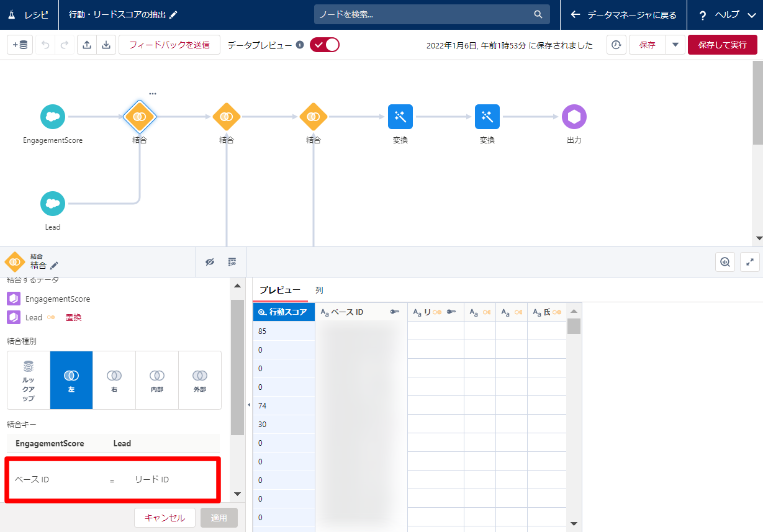Open the version history clock icon
The image size is (763, 532).
click(616, 45)
